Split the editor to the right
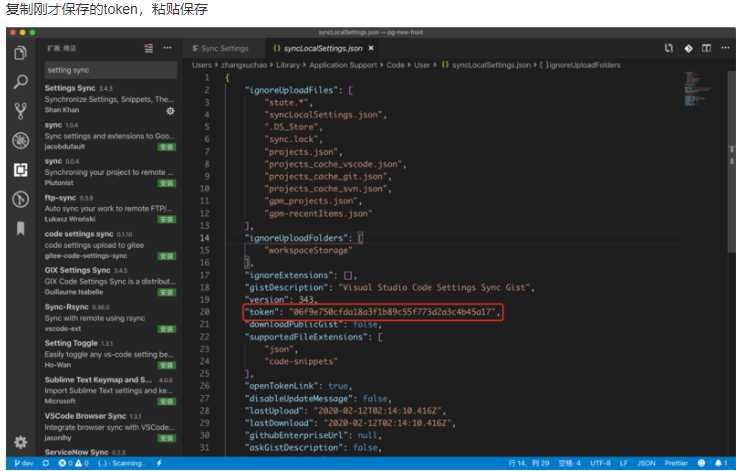This screenshot has width=736, height=471. point(706,48)
